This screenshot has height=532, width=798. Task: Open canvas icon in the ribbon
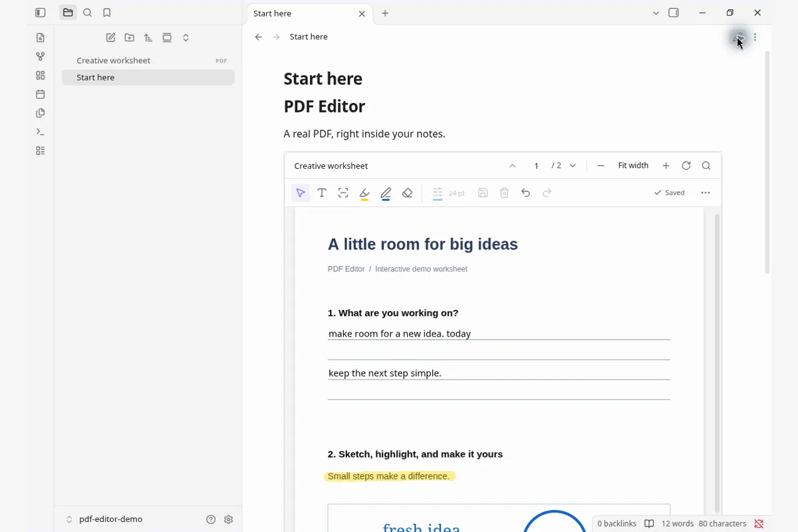(41, 75)
